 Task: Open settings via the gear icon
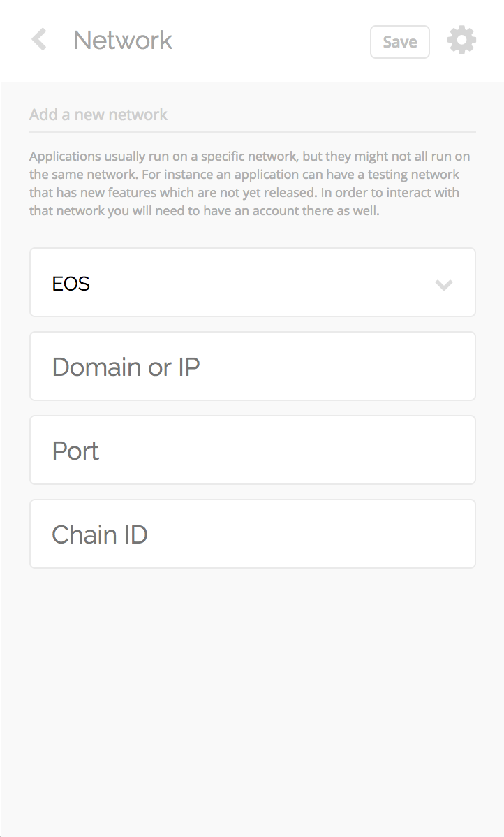click(x=461, y=41)
